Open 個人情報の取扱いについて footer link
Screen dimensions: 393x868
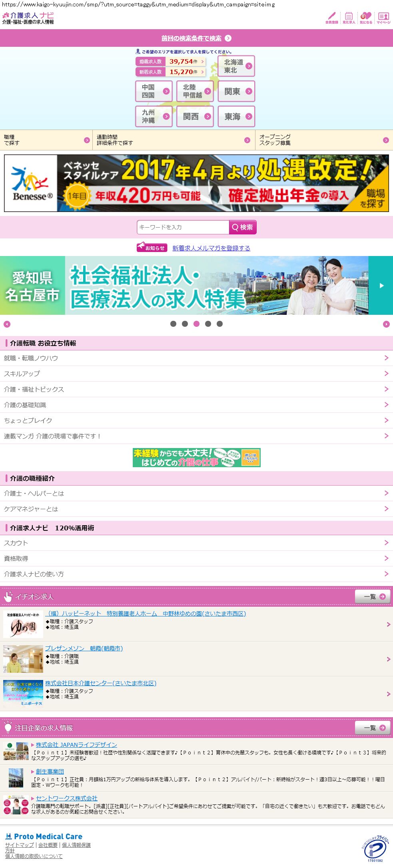coord(34,856)
